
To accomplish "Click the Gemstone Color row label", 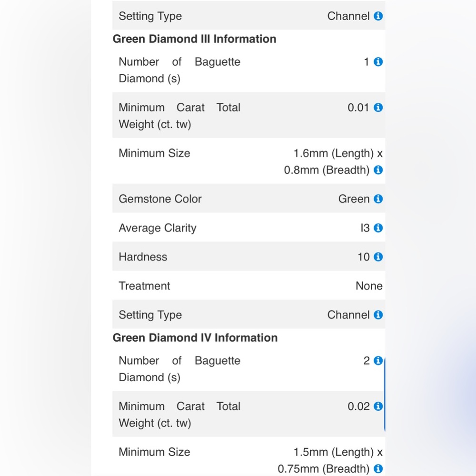I will click(x=160, y=199).
